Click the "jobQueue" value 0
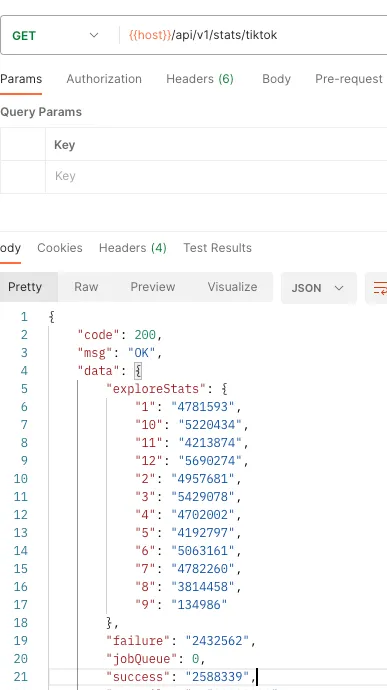Viewport: 387px width, 690px height. pos(195,660)
